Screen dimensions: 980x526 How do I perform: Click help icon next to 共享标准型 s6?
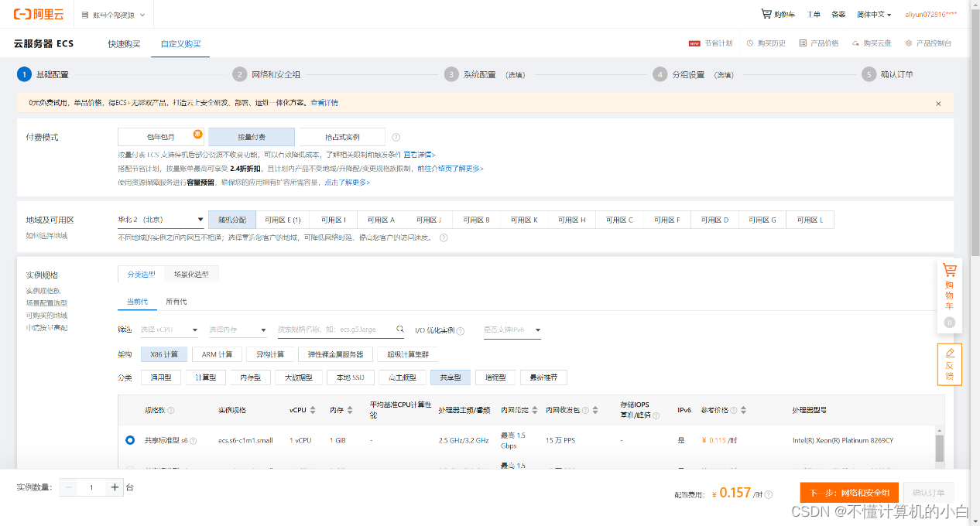coord(194,441)
